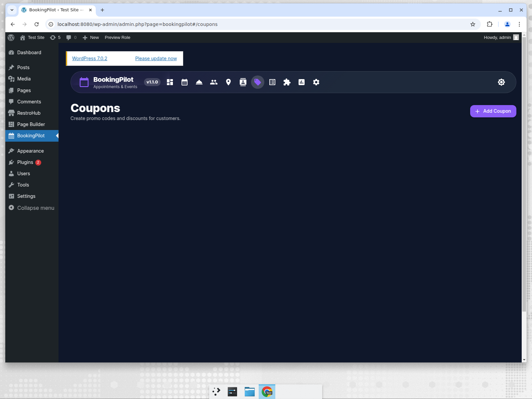The image size is (532, 399).
Task: Open the bar chart reports icon
Action: click(x=302, y=82)
